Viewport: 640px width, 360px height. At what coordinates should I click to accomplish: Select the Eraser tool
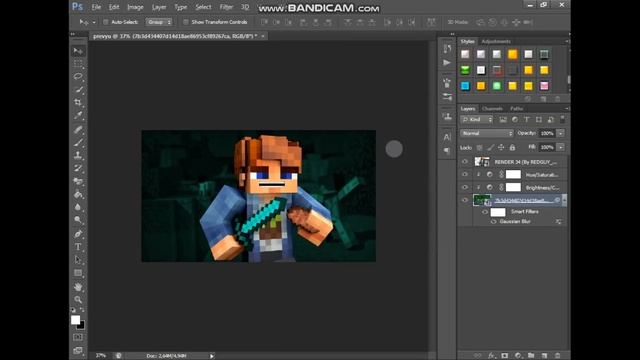click(x=78, y=181)
